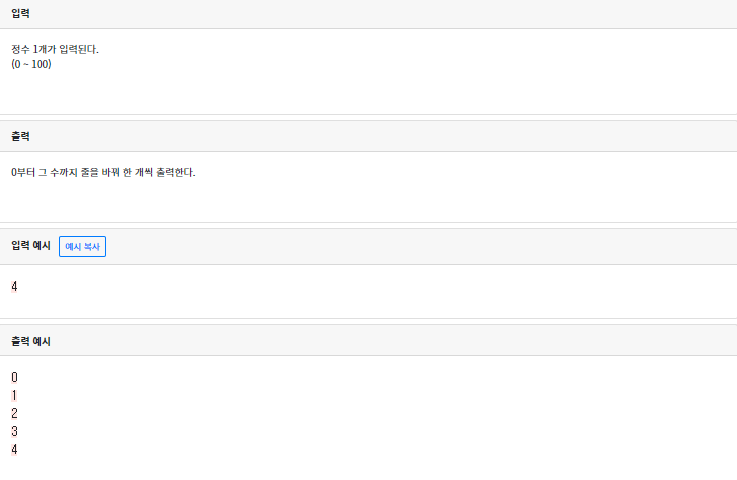Click the first sample output line 0
Viewport: 737px width, 480px height.
point(14,377)
